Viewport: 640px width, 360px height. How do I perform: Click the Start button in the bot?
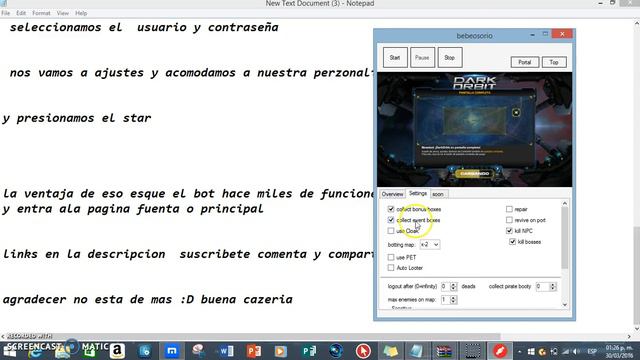[395, 58]
